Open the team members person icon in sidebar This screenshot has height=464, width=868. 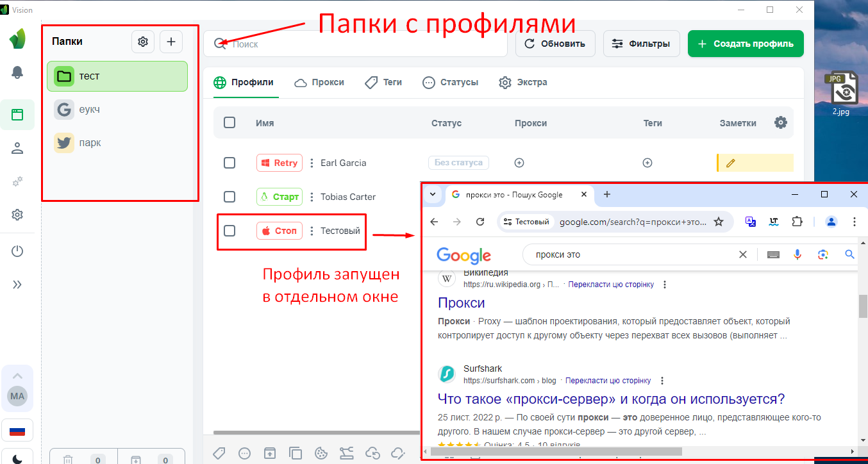17,149
